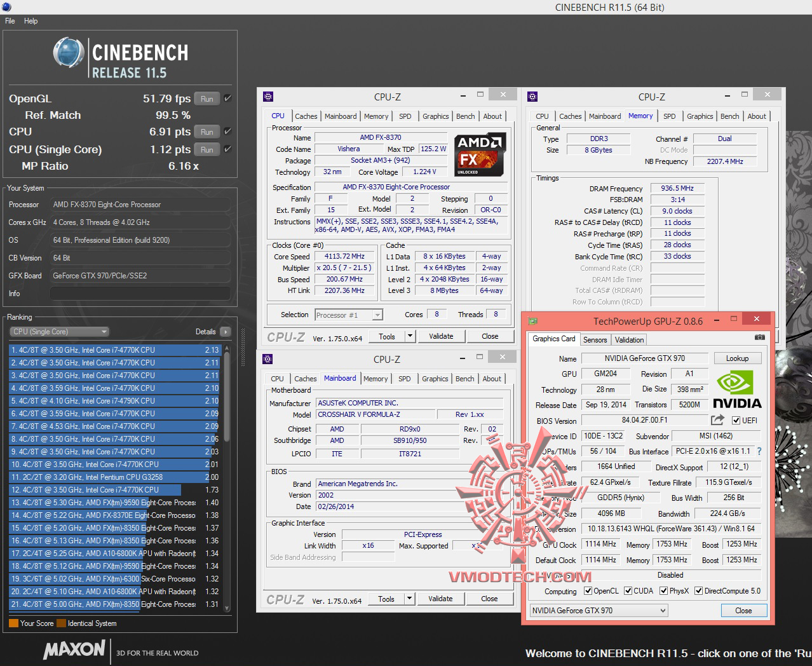The height and width of the screenshot is (666, 812).
Task: Toggle the CUDA checkbox
Action: click(x=628, y=591)
